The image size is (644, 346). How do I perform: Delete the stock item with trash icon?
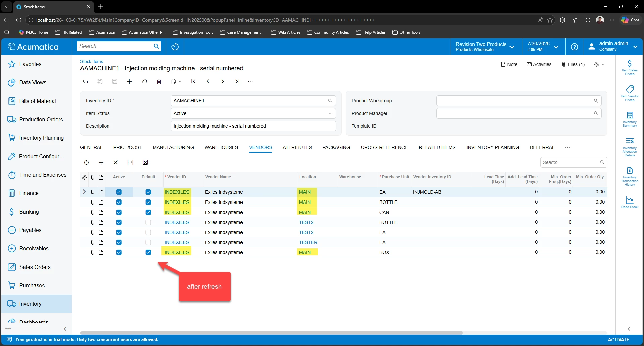pos(159,81)
